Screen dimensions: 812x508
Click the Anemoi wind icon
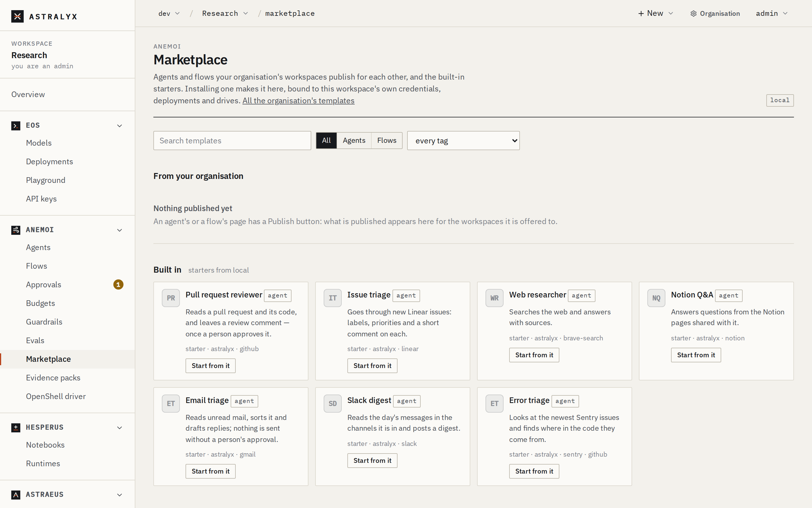16,230
